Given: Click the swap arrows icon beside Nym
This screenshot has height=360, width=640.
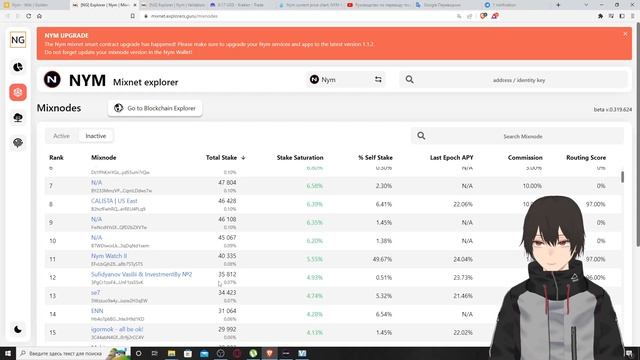Looking at the screenshot, I should [x=378, y=80].
